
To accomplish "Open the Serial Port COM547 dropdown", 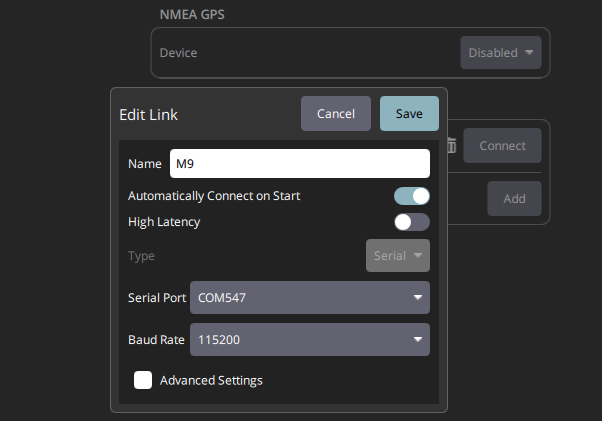I will coord(309,298).
